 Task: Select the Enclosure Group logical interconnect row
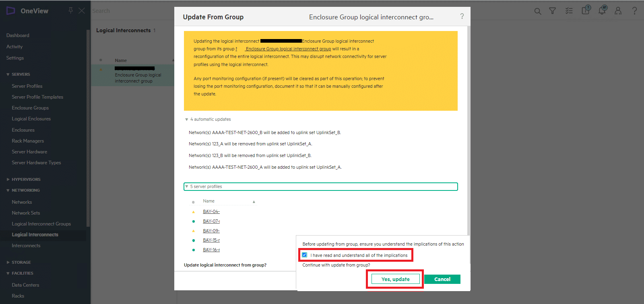(133, 75)
